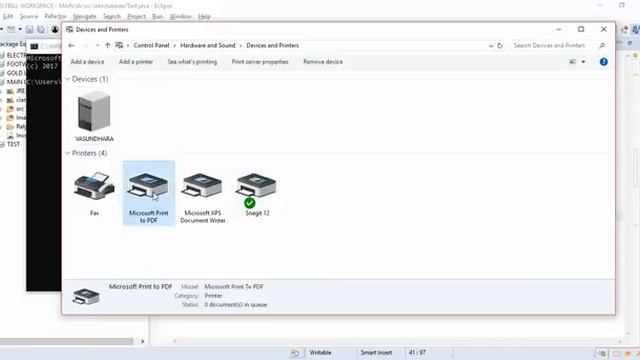
Task: Click the Devices and Printers address icon
Action: click(119, 45)
